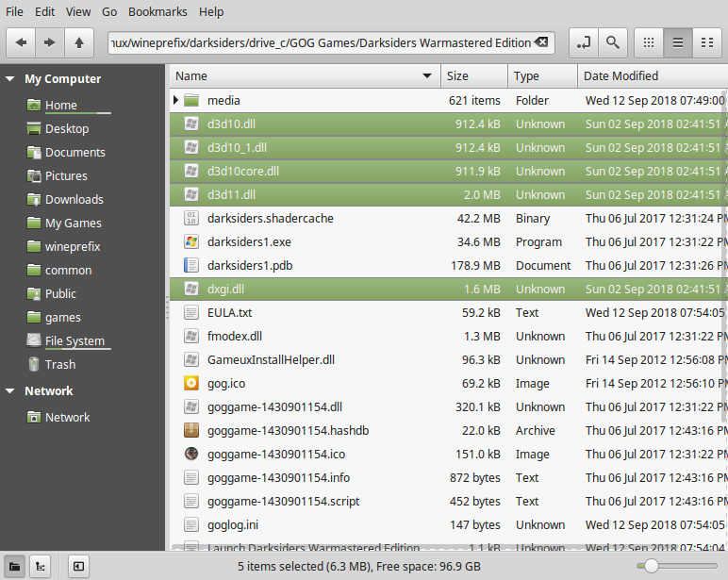This screenshot has height=580, width=728.
Task: Open File System in the sidebar
Action: pos(74,341)
